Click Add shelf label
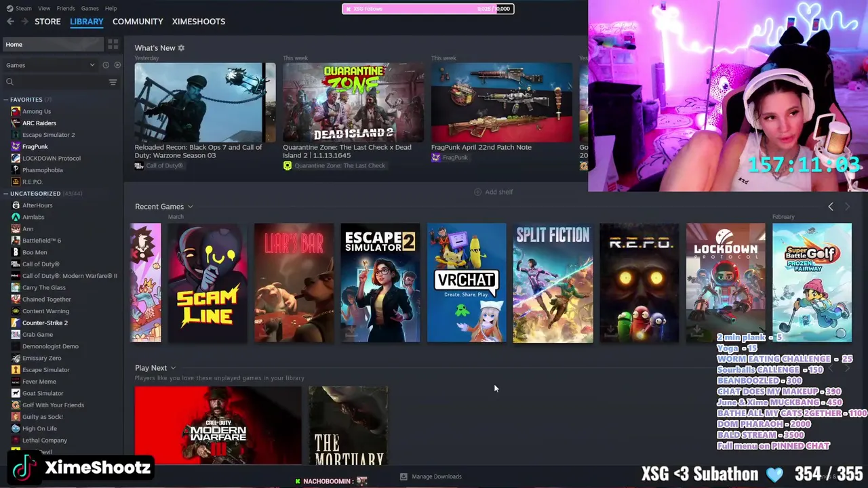868x488 pixels. coord(499,192)
